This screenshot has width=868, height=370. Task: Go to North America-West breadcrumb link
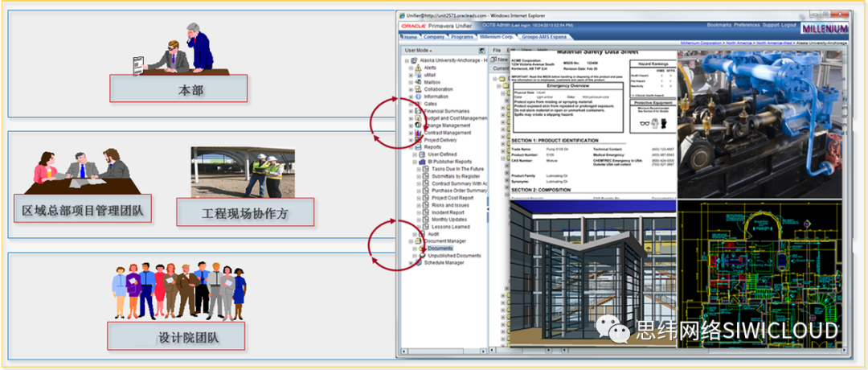(775, 43)
